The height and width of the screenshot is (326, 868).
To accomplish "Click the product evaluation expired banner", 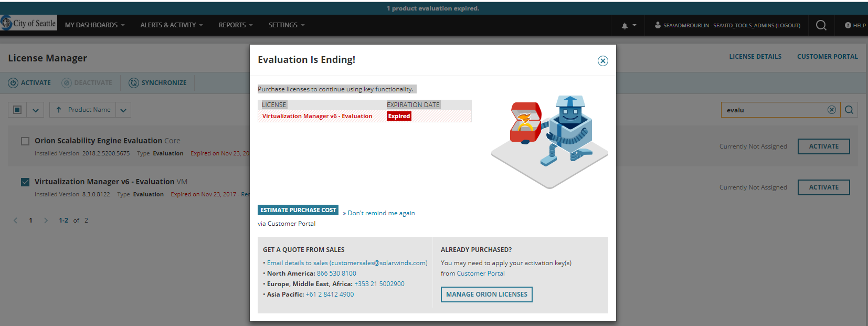I will pos(433,8).
